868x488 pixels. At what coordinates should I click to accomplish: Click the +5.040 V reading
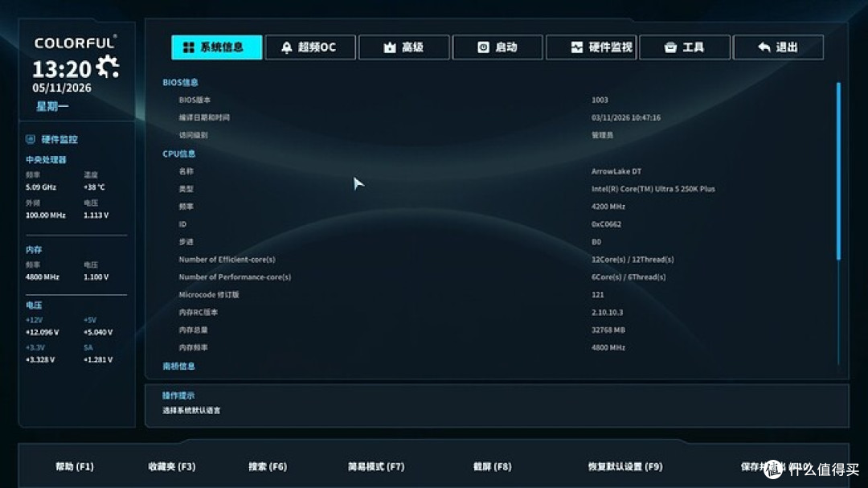click(x=98, y=332)
